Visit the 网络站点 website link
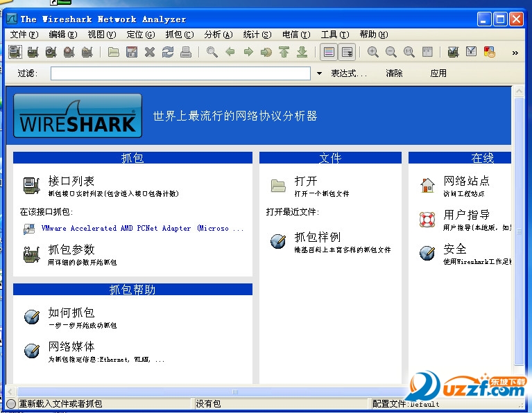532x413 pixels. pyautogui.click(x=466, y=181)
